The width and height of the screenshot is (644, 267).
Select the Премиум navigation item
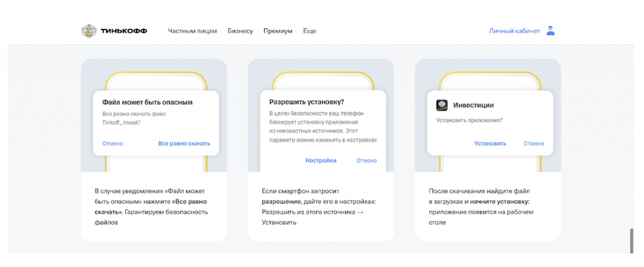click(278, 31)
